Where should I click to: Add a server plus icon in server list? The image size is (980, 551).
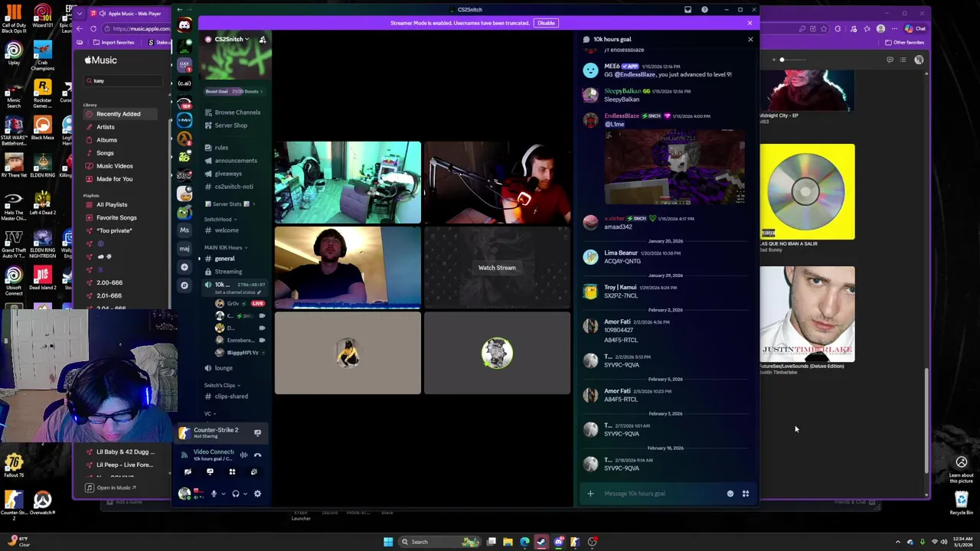click(185, 267)
